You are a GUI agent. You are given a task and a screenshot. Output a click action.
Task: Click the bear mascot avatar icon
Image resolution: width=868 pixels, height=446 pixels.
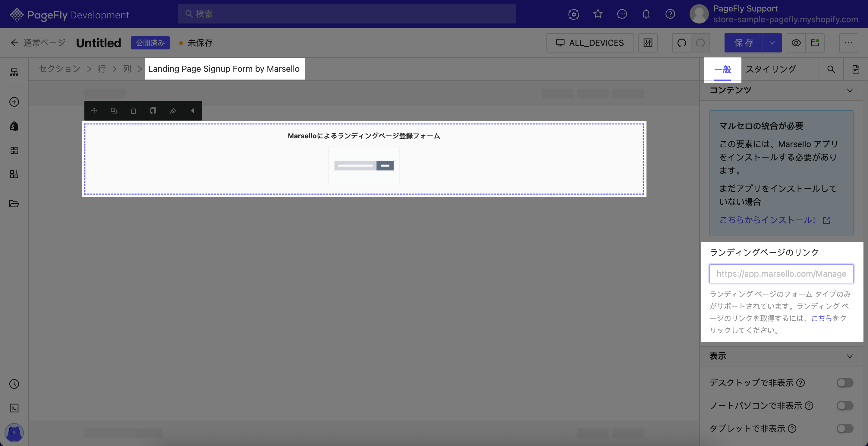(x=14, y=432)
